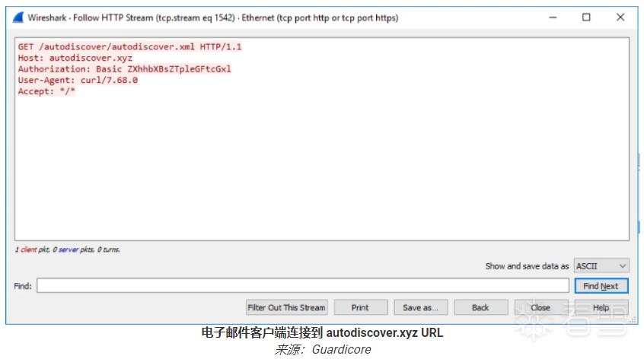Minimize the Follow HTTP Stream window

[x=553, y=17]
